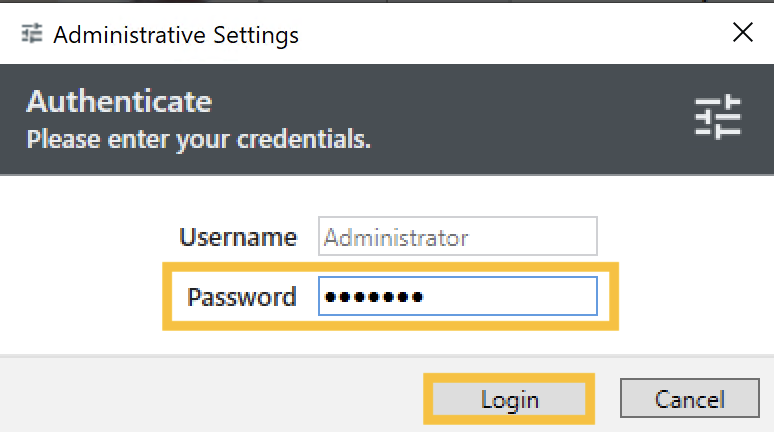
Task: Click the word Administrator in Username box
Action: [x=396, y=238]
